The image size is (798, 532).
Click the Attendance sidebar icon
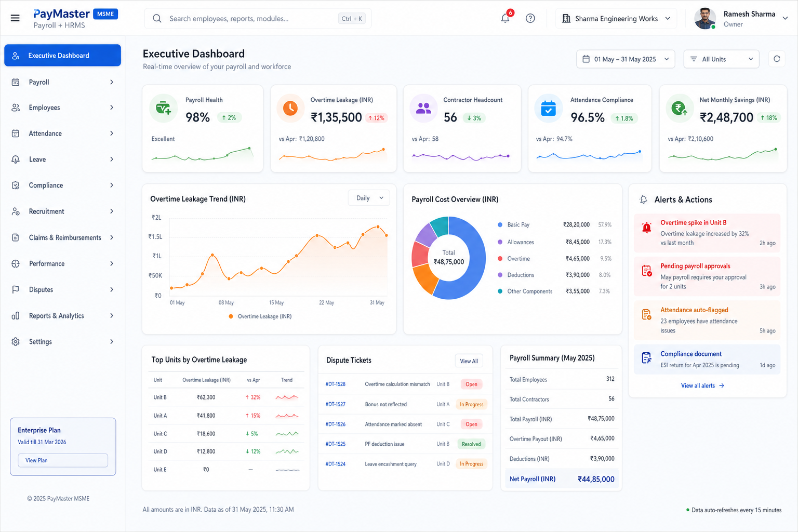tap(16, 134)
